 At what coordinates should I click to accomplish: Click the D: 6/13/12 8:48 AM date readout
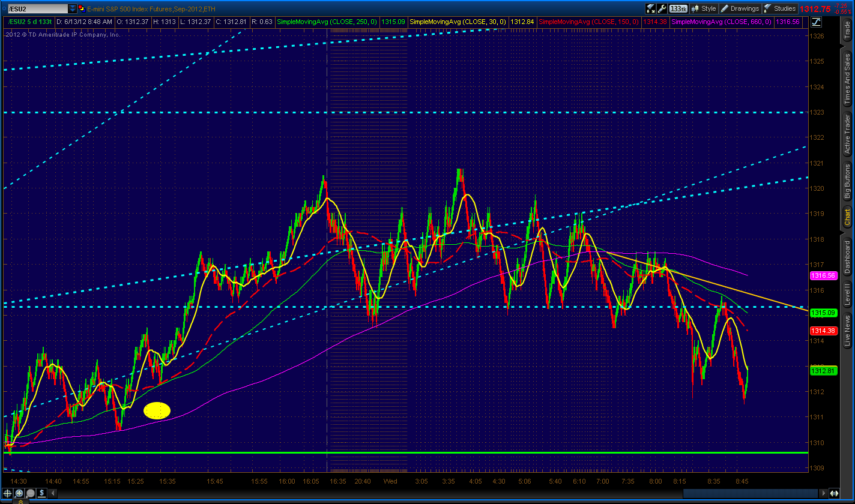point(83,22)
